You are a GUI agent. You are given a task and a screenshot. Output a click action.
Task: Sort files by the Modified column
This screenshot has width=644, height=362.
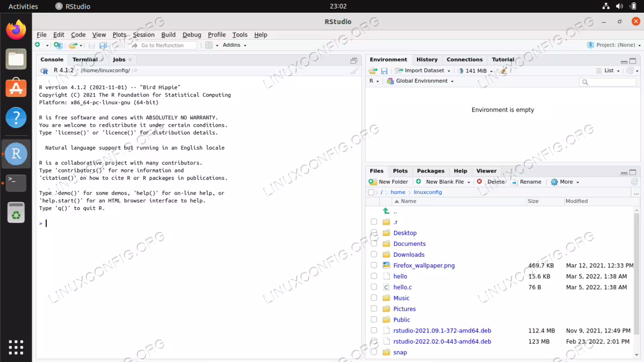point(576,201)
